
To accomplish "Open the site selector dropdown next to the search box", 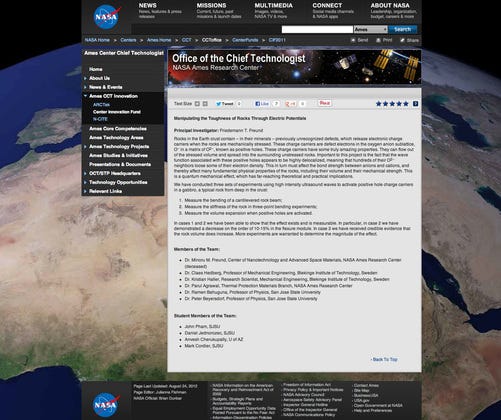I will click(371, 29).
